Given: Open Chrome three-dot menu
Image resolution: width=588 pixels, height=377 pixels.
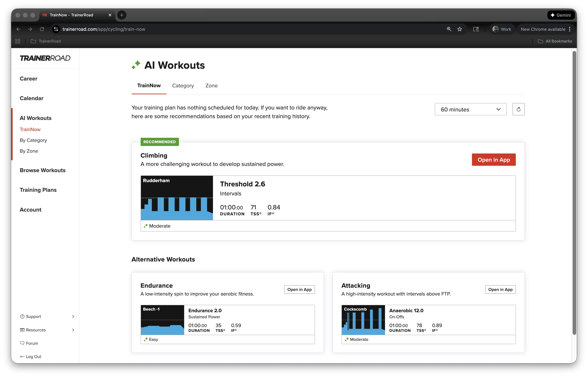Looking at the screenshot, I should tap(570, 29).
